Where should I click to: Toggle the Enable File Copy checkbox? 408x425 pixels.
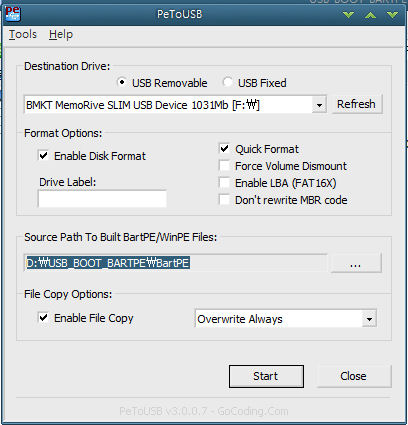coord(44,317)
